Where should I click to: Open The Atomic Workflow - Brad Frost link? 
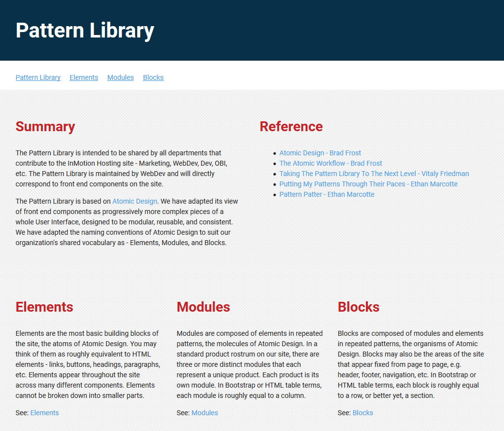(330, 163)
